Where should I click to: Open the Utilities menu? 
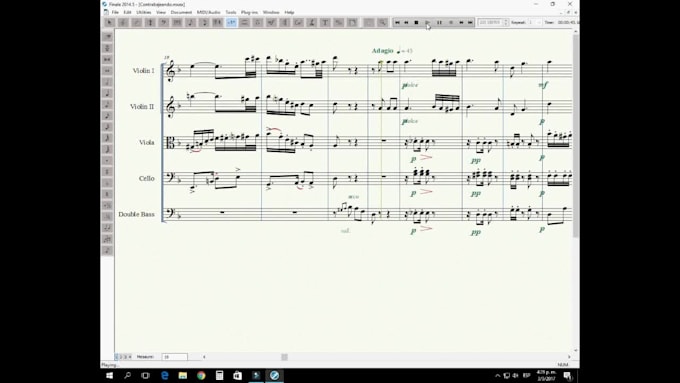coord(144,12)
